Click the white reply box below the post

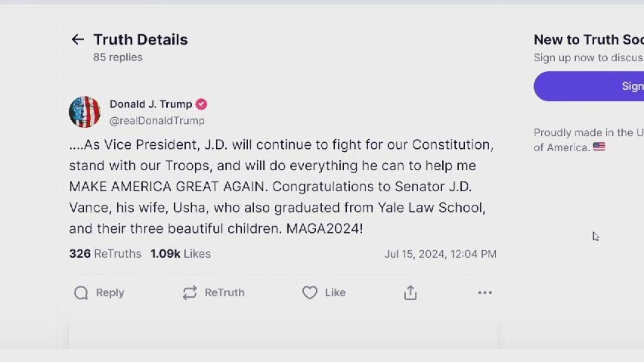click(283, 336)
